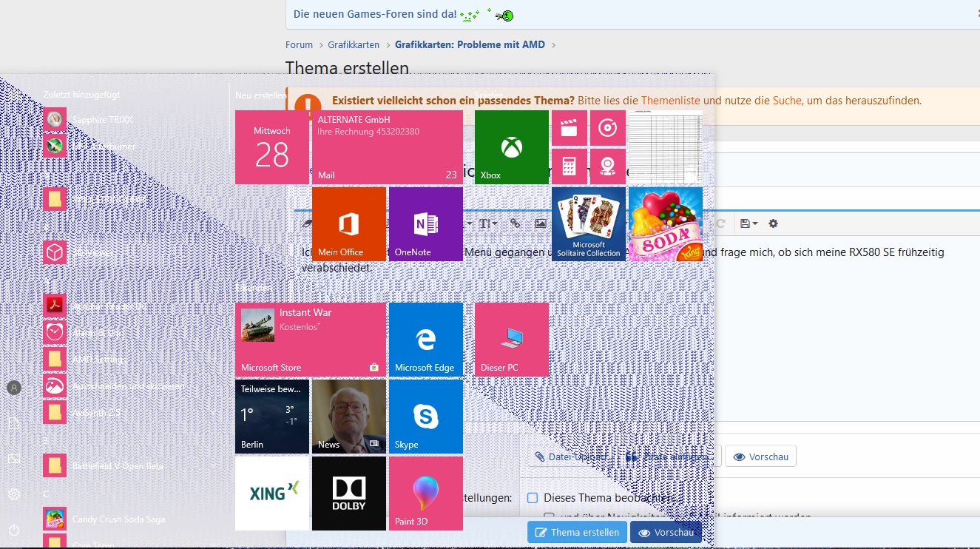Click the eraser remove-formatting icon
This screenshot has width=980, height=549.
(307, 223)
